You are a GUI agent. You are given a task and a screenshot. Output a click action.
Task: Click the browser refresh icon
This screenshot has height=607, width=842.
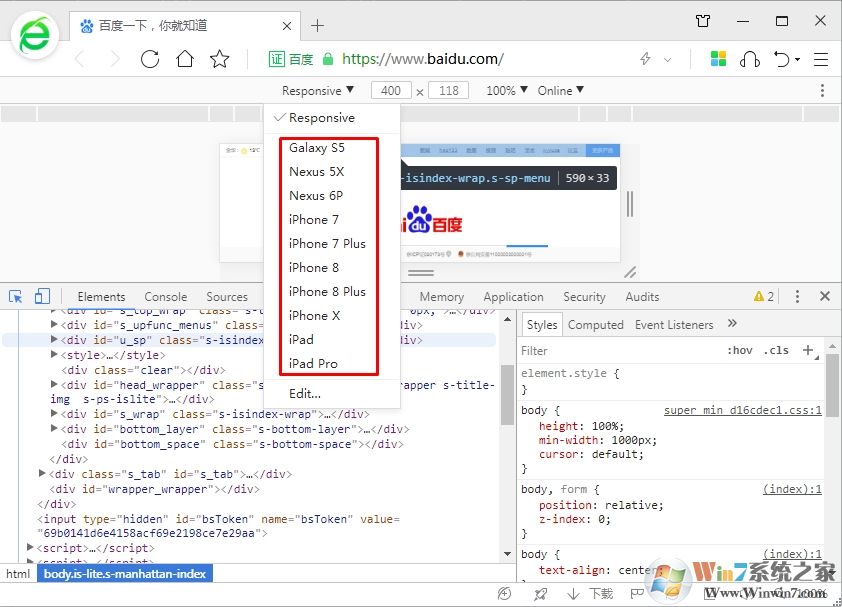[x=150, y=59]
